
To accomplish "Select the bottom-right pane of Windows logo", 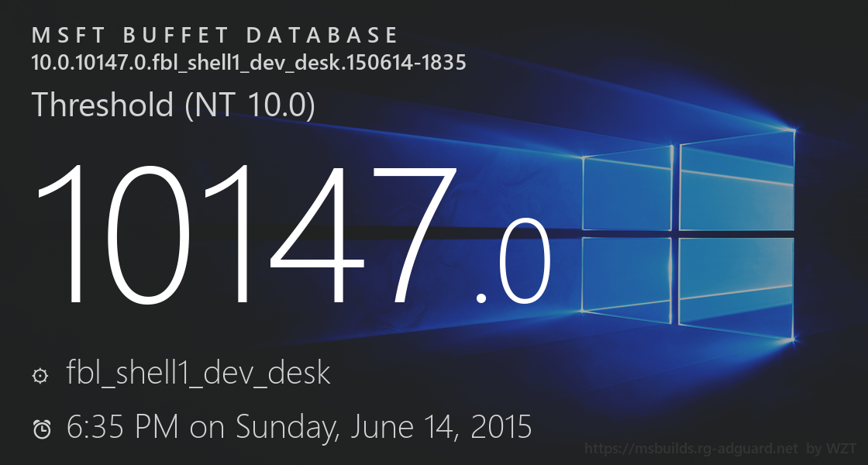I will pyautogui.click(x=736, y=287).
